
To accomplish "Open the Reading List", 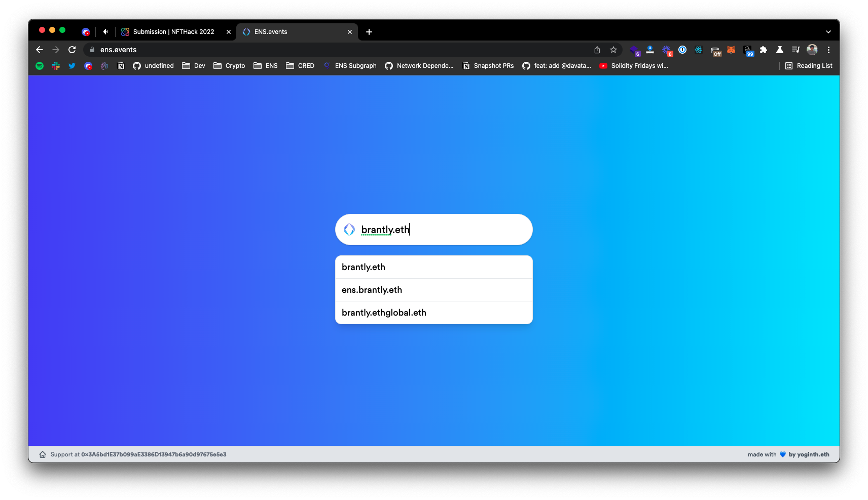I will (809, 66).
